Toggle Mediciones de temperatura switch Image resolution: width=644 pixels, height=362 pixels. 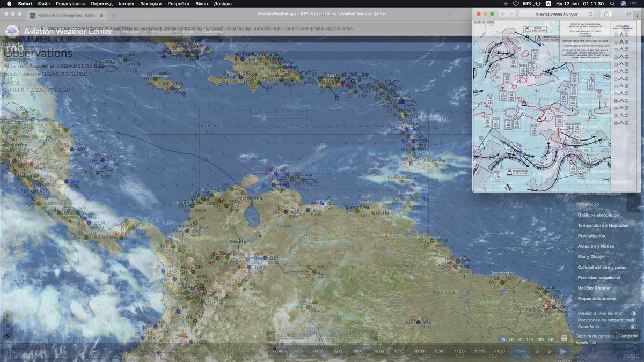pos(634,320)
